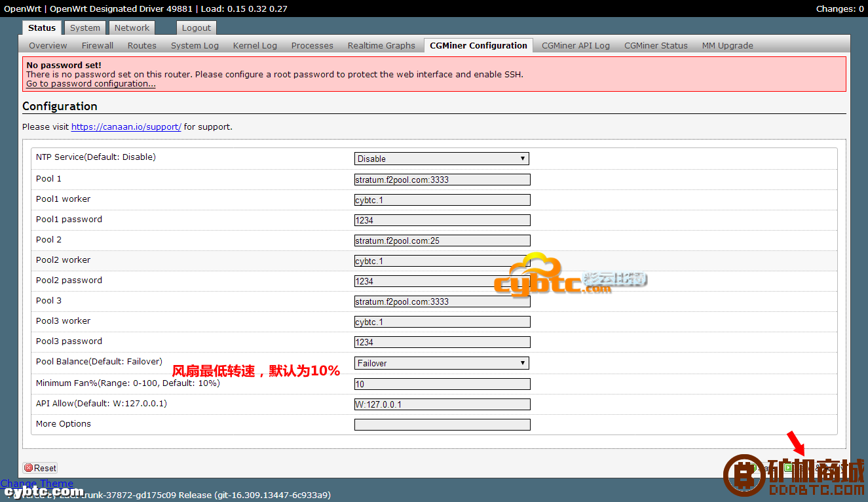The image size is (868, 502).
Task: Focus the Minimum Fan% field
Action: pyautogui.click(x=442, y=384)
